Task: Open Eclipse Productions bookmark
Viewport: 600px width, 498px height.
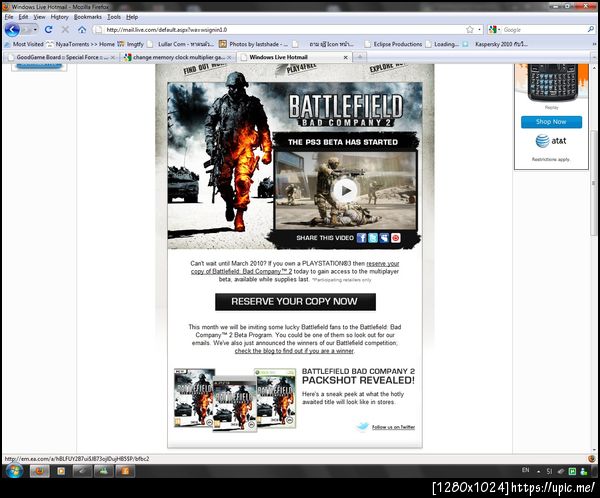Action: (393, 44)
